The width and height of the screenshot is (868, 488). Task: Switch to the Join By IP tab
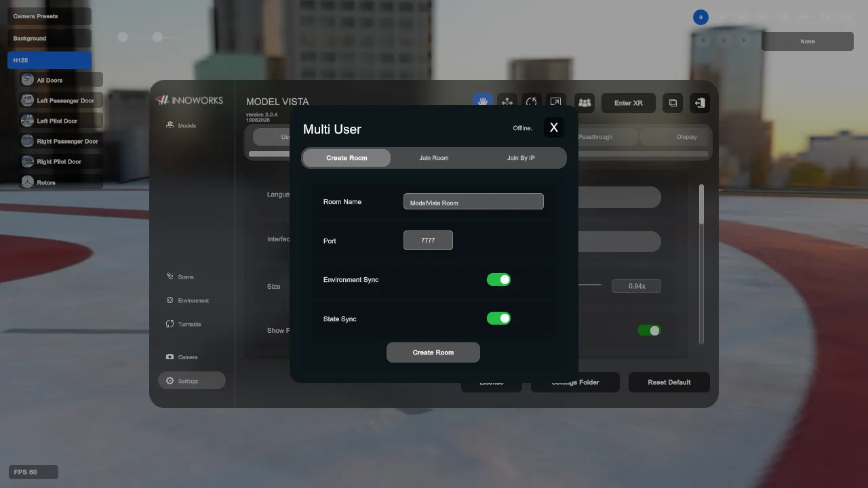tap(521, 158)
